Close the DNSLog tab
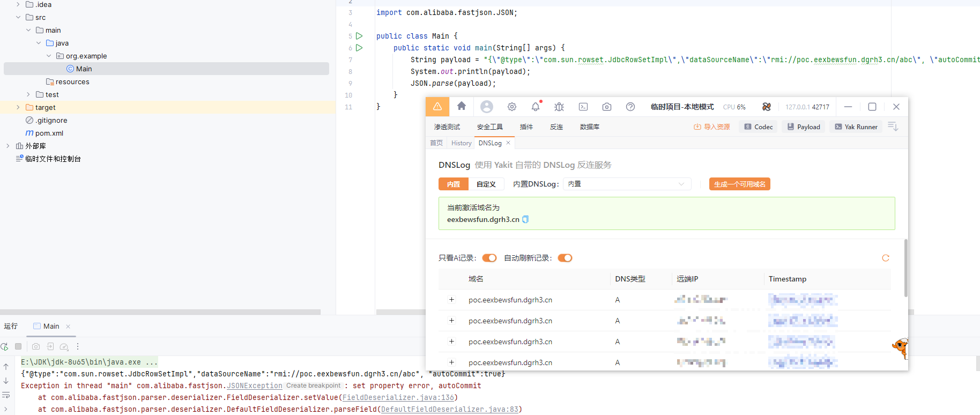Image resolution: width=980 pixels, height=415 pixels. point(508,143)
